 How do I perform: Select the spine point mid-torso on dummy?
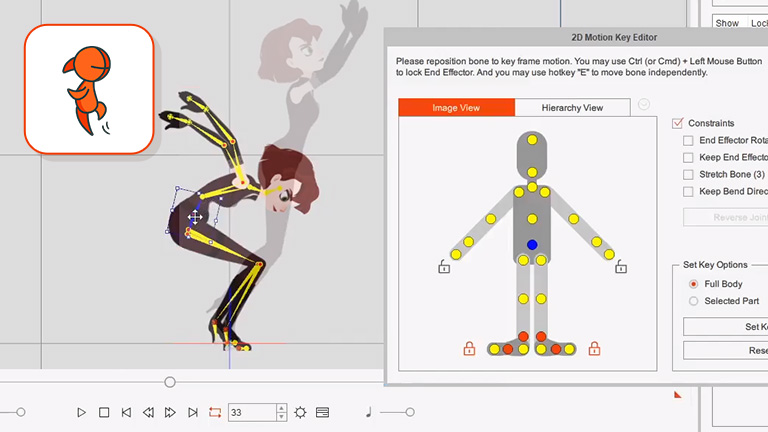point(532,218)
